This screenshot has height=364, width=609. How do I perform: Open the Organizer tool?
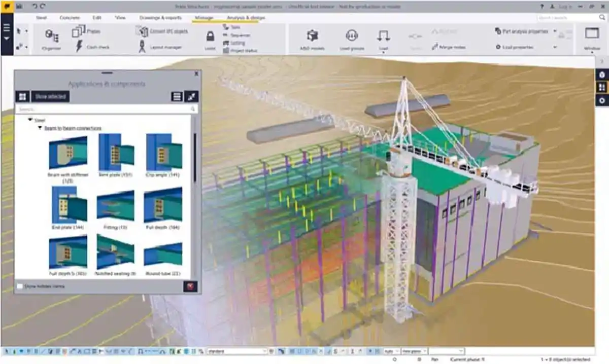[x=51, y=40]
